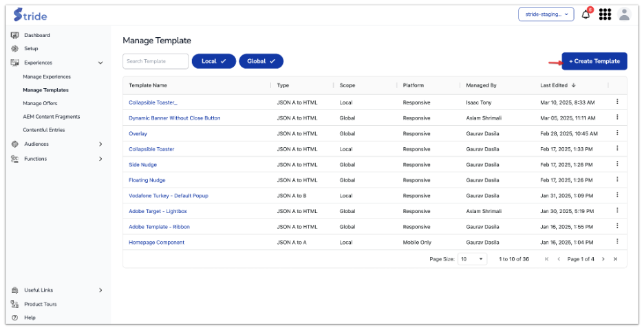Go to Manage Offers
Viewport: 644px width, 330px height.
coord(40,103)
